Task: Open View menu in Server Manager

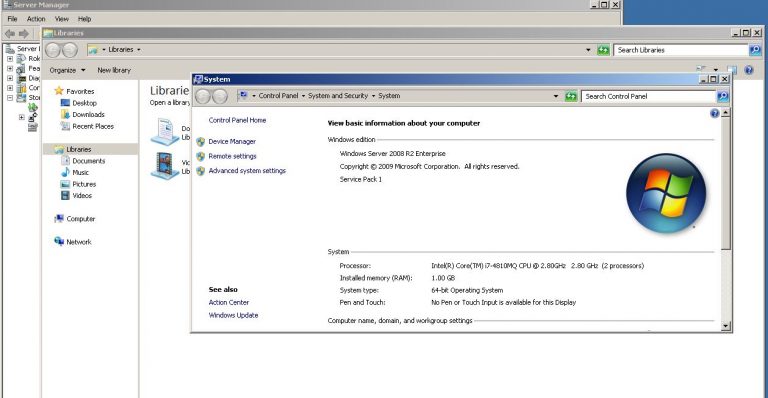Action: (x=62, y=19)
